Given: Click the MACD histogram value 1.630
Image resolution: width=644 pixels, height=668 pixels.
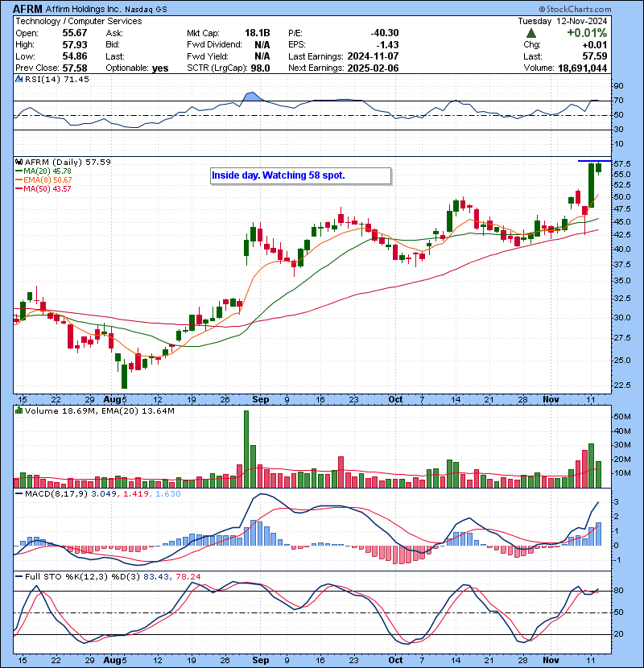Looking at the screenshot, I should [x=168, y=494].
